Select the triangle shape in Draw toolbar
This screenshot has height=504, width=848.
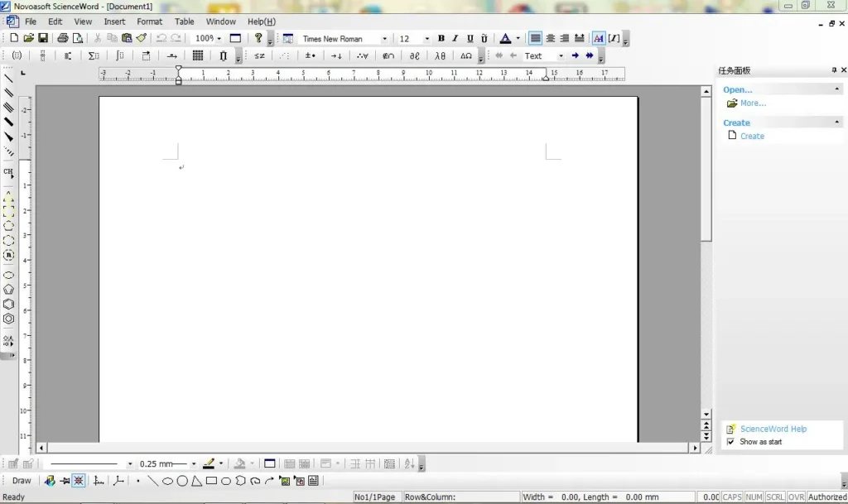point(196,481)
